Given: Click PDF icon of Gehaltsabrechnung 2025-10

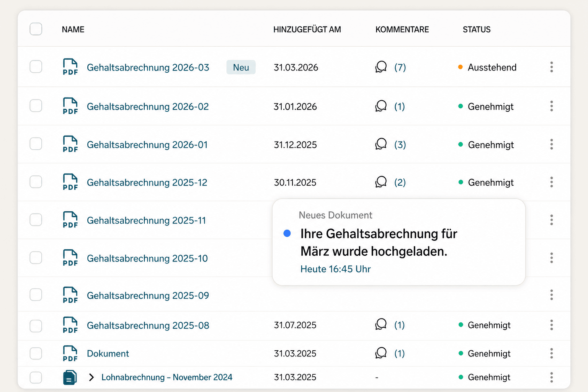Looking at the screenshot, I should click(70, 258).
